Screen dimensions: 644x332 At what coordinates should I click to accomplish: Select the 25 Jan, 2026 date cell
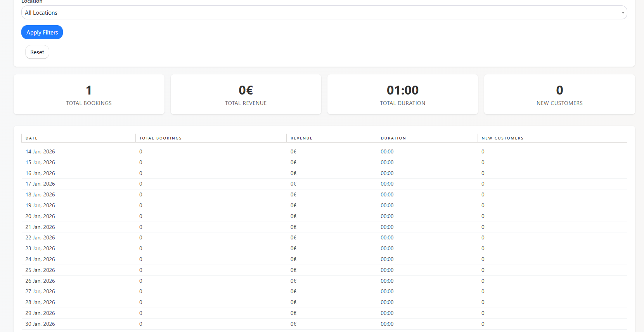(x=40, y=270)
